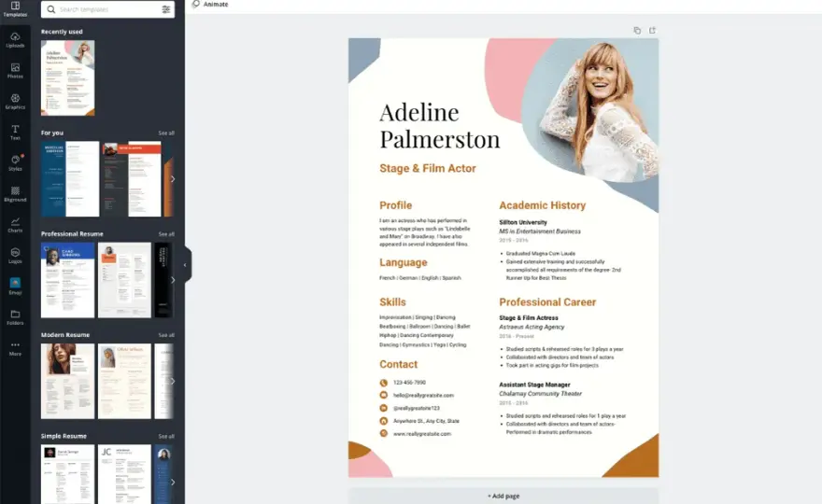The image size is (822, 504).
Task: Select the Contact heading on resume
Action: click(x=399, y=365)
